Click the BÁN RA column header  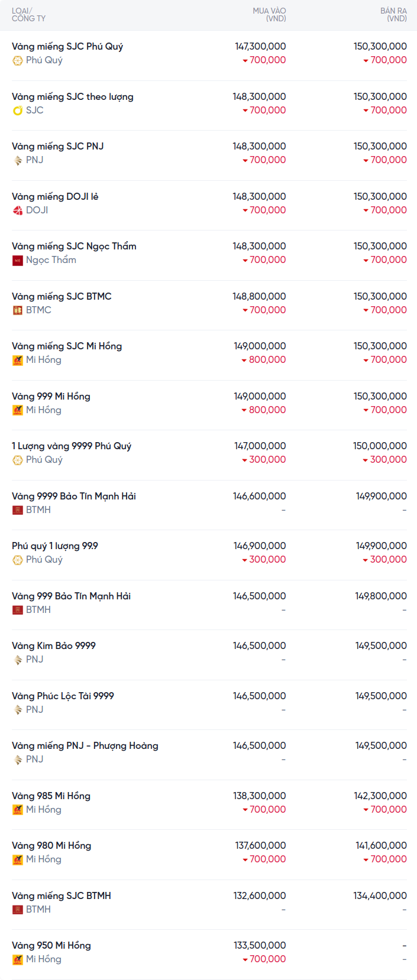coord(393,15)
